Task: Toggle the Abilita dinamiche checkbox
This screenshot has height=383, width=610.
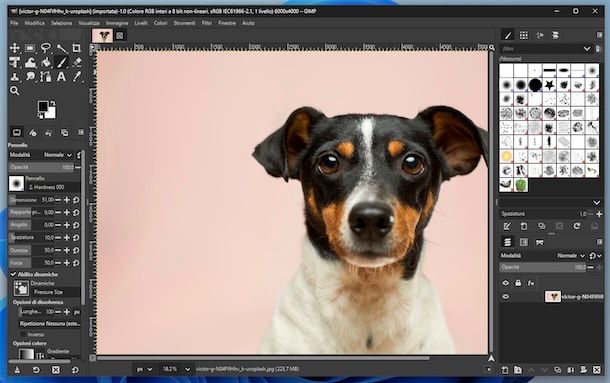Action: (x=13, y=274)
